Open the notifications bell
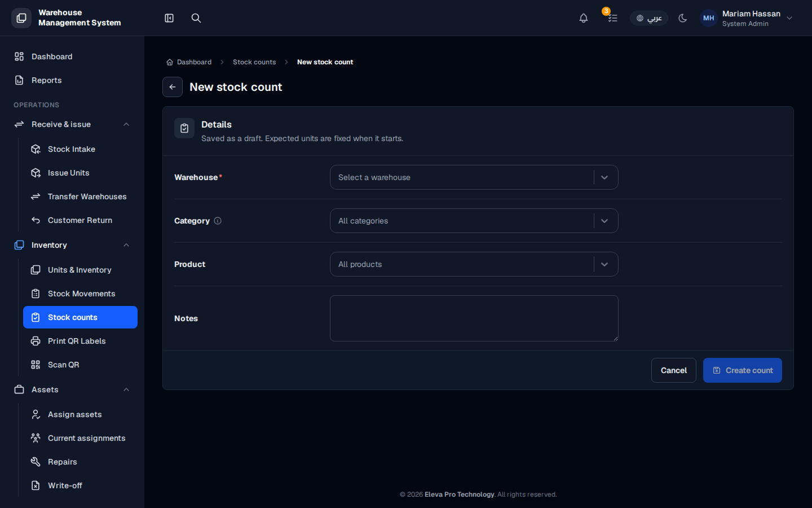Screen dimensions: 812x508 (x=584, y=18)
